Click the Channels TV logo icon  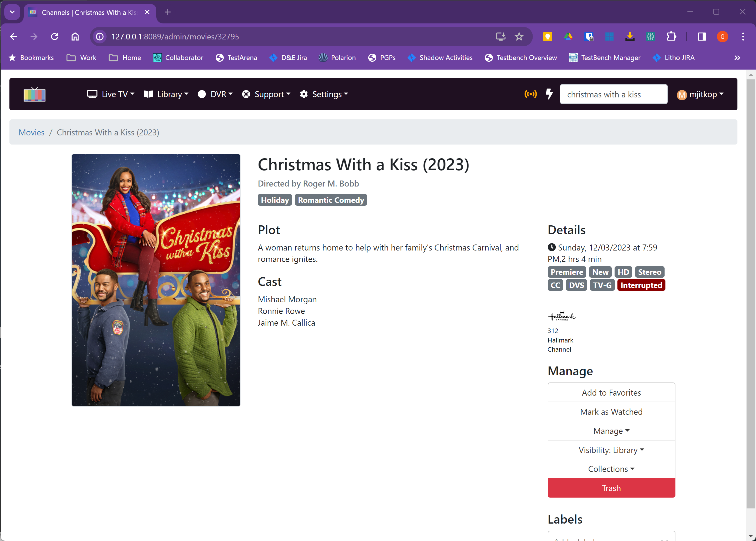pos(34,94)
